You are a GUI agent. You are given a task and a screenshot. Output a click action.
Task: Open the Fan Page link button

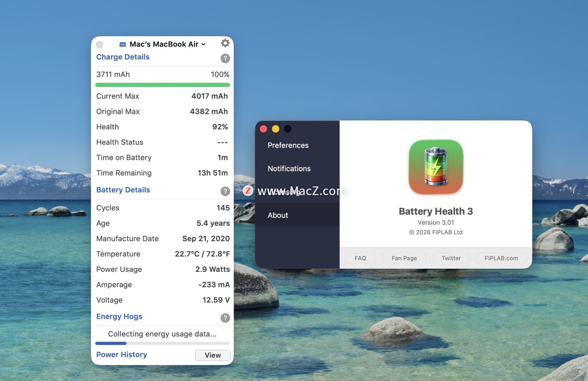point(404,258)
